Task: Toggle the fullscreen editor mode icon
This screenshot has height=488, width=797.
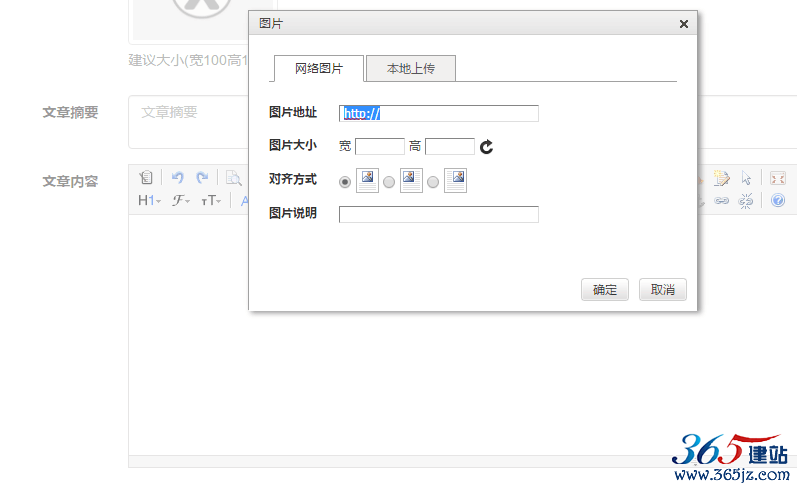Action: coord(778,178)
